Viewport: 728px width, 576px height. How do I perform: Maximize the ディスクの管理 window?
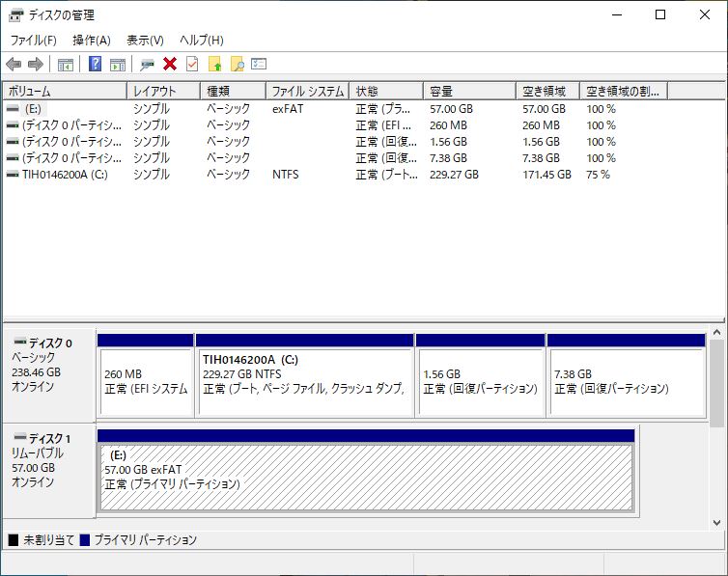[660, 14]
